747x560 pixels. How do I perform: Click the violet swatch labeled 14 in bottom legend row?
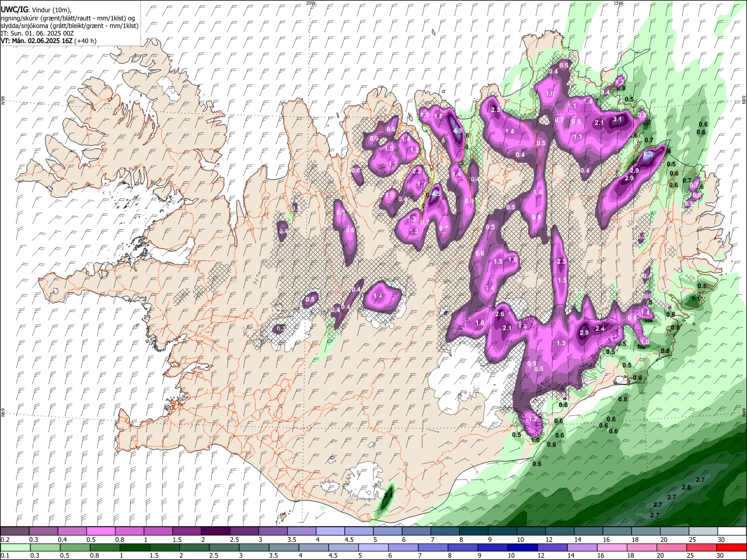point(582,547)
